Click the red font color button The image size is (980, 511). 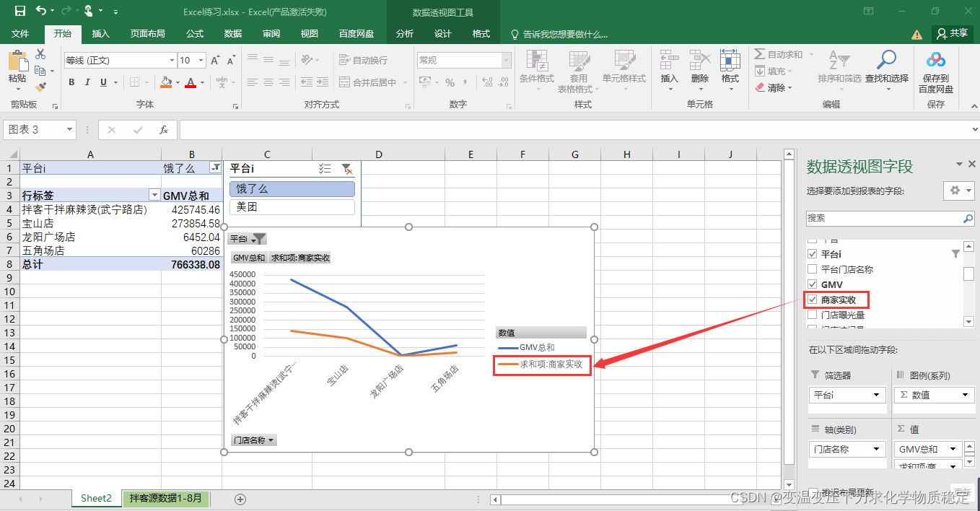pos(191,82)
